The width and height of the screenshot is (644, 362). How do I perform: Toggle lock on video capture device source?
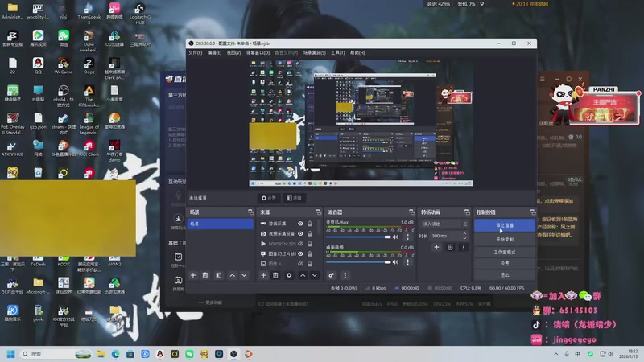(310, 233)
